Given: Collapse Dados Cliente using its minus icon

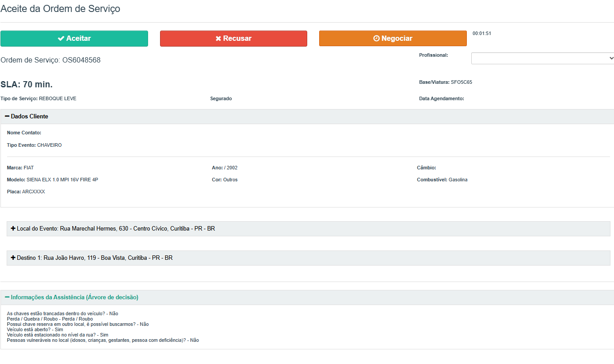Looking at the screenshot, I should pyautogui.click(x=7, y=117).
